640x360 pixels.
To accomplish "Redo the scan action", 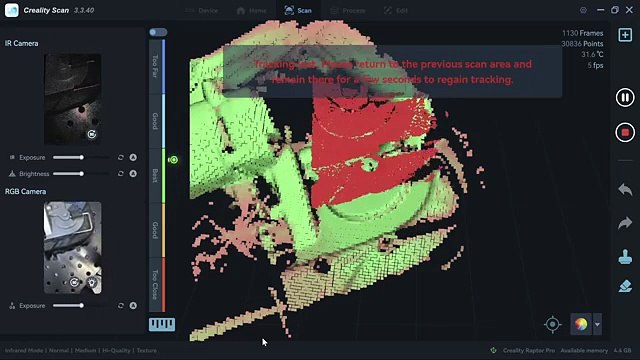I will click(625, 223).
